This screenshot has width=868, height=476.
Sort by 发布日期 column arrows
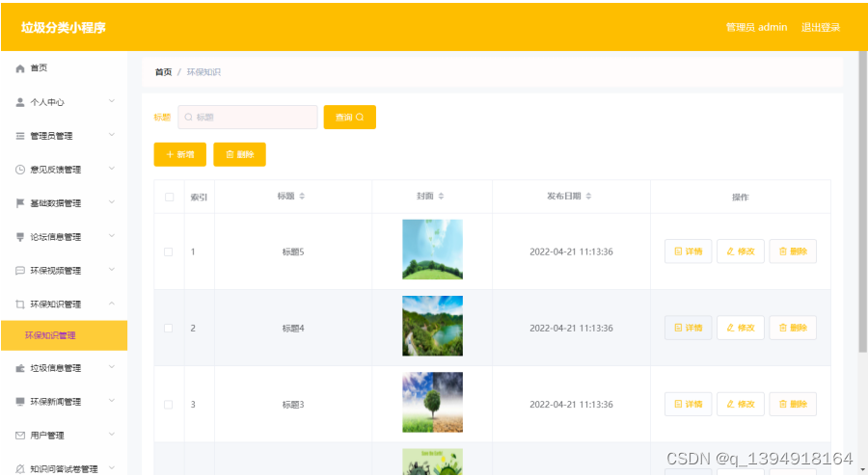[x=588, y=197]
